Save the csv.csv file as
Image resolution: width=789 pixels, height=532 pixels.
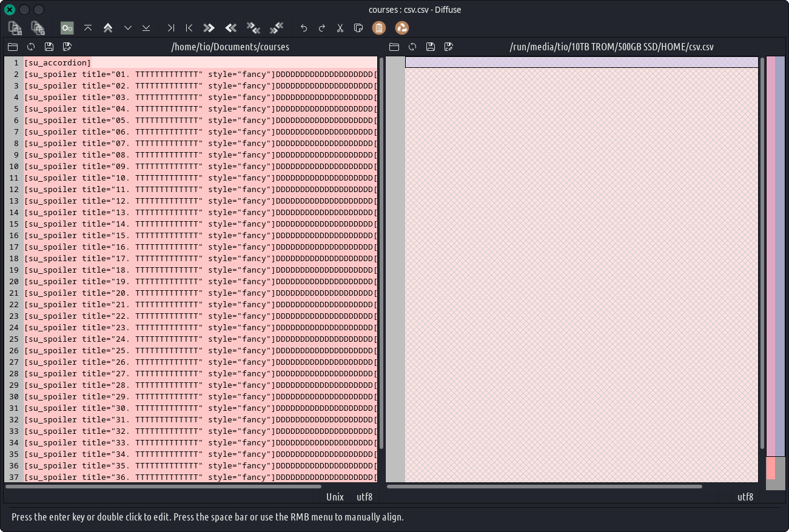click(449, 47)
